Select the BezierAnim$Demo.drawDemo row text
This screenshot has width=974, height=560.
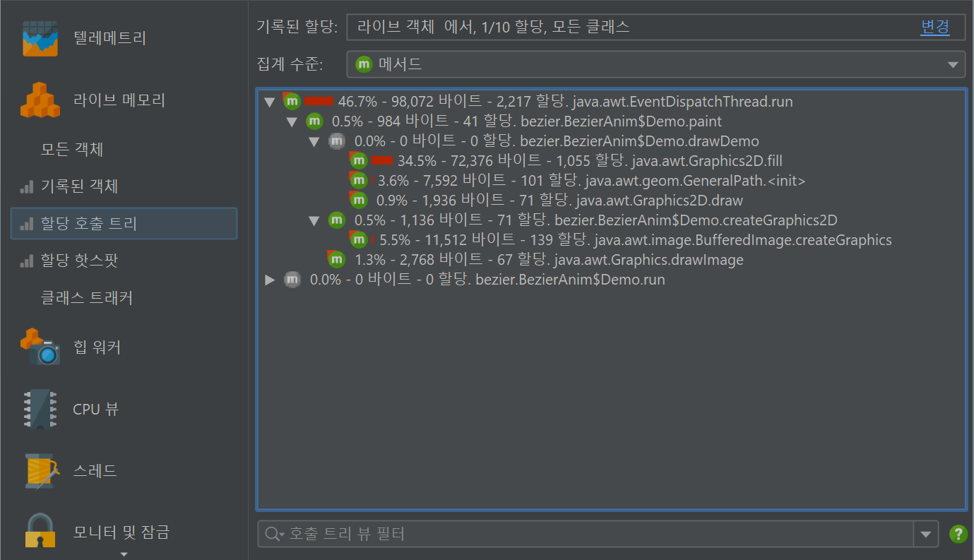557,141
